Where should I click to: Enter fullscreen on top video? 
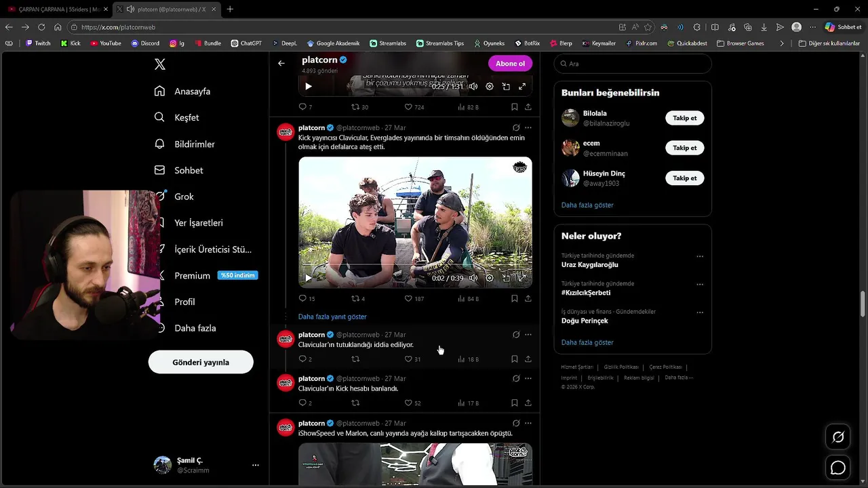[x=522, y=87]
